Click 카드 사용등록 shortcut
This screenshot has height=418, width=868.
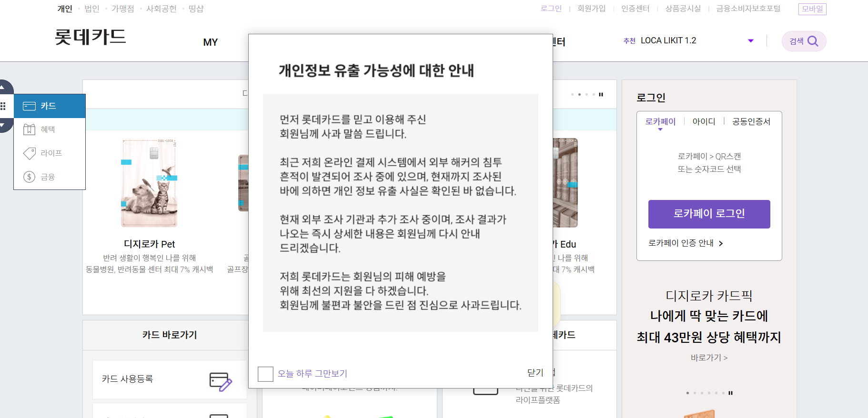(170, 379)
